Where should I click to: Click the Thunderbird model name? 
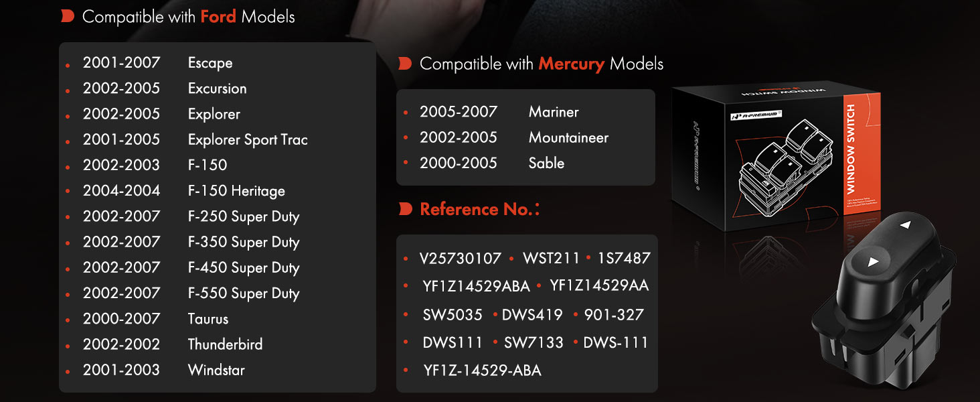tap(225, 344)
